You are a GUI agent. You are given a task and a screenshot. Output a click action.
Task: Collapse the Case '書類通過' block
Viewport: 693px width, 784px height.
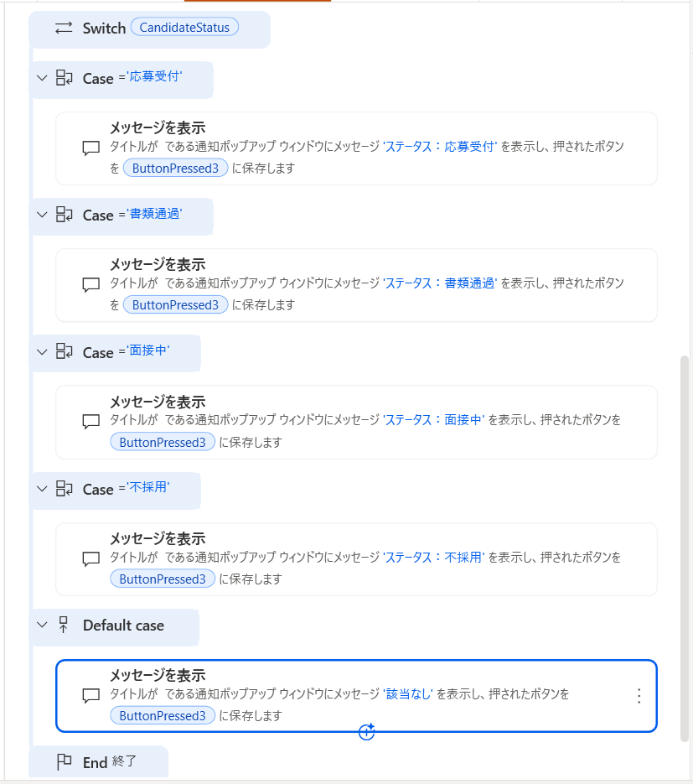42,215
